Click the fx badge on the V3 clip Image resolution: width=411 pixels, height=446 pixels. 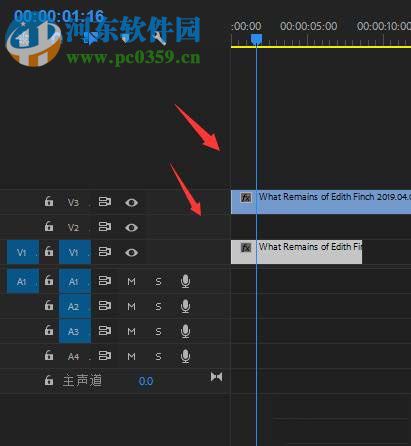pos(246,198)
